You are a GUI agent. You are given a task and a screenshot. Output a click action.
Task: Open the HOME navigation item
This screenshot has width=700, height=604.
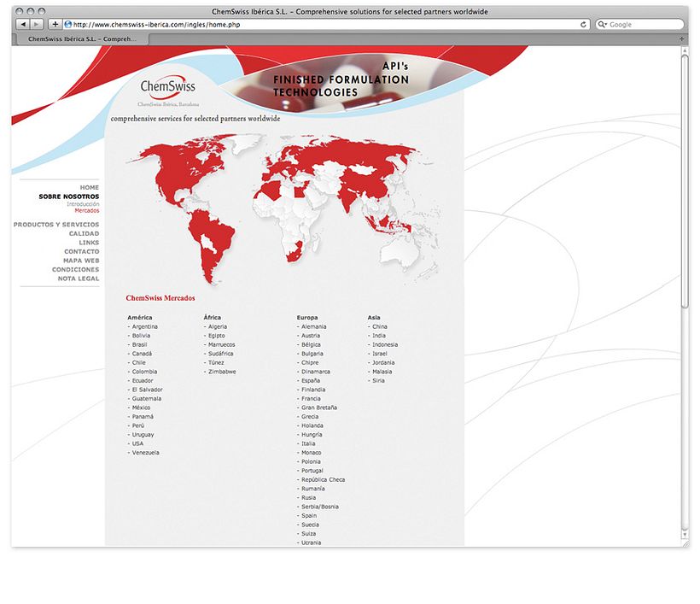point(90,188)
